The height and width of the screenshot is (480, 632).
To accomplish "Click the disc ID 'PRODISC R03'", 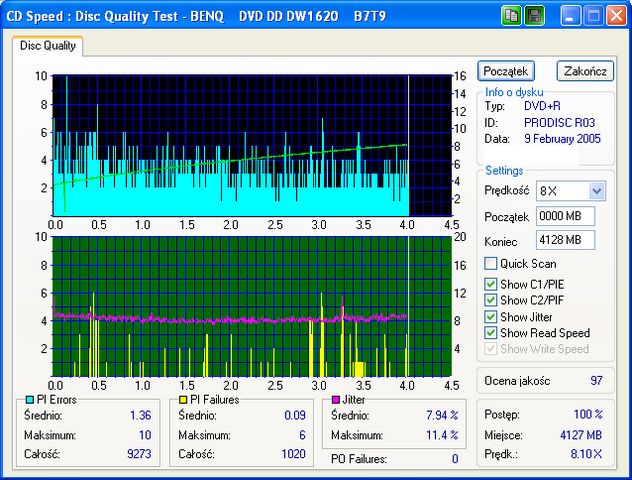I will 559,123.
